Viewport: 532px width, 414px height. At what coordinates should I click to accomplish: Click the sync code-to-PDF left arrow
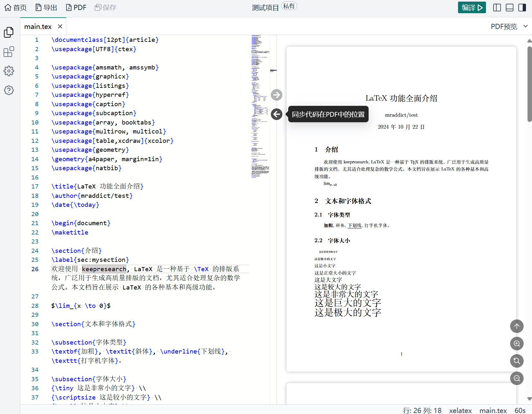(276, 114)
